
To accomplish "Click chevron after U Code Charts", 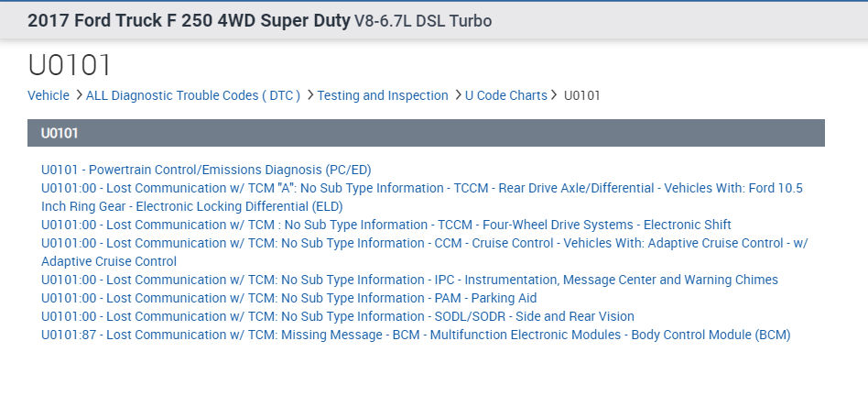I will [x=555, y=95].
